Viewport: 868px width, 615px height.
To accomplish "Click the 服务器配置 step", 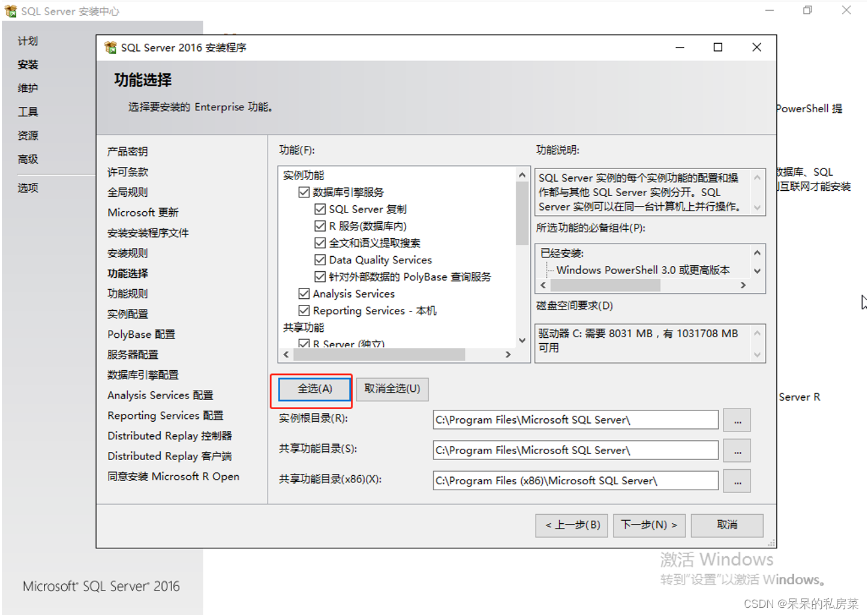I will 133,355.
